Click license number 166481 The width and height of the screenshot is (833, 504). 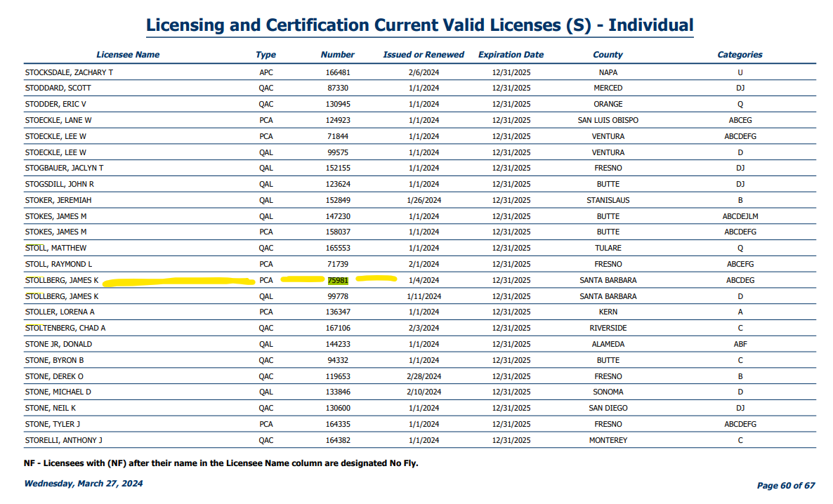[x=338, y=72]
